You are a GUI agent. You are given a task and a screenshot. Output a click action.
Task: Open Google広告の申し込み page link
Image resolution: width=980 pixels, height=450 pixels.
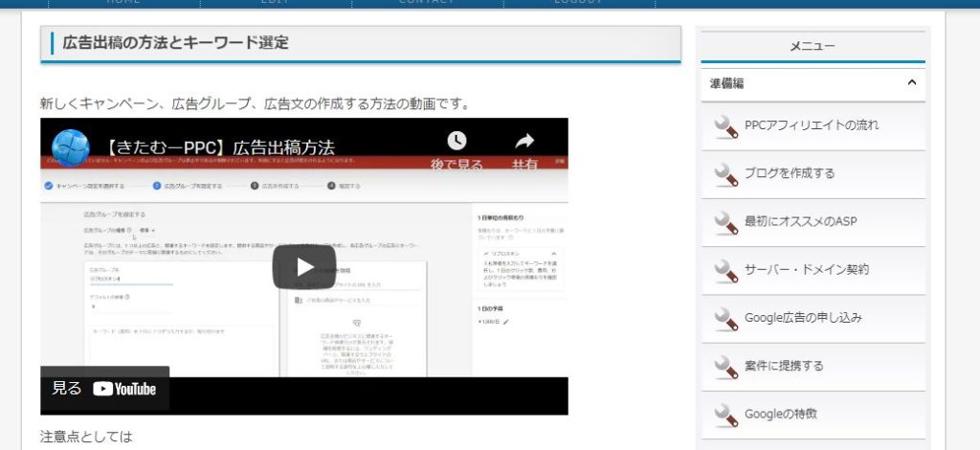click(x=803, y=317)
